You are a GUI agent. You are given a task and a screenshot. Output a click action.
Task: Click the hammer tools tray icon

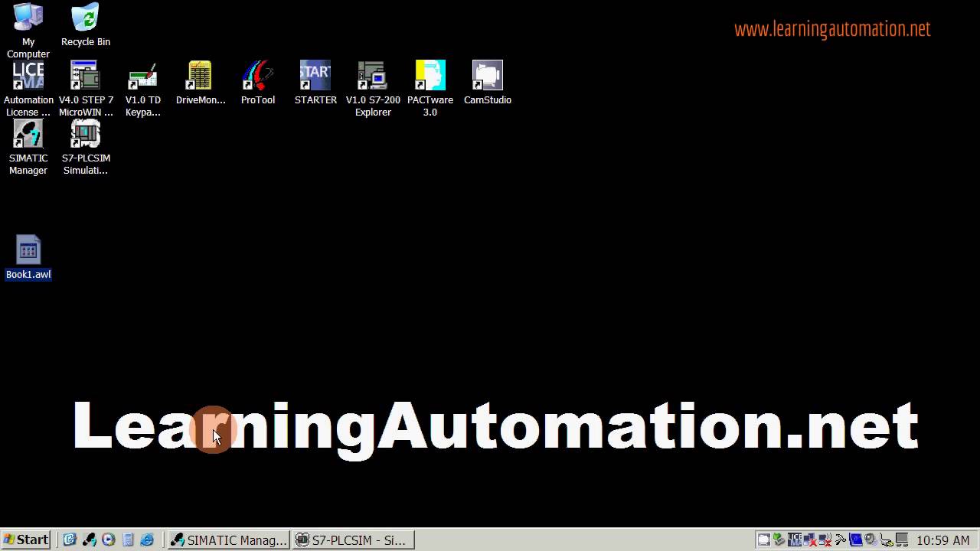coord(841,540)
